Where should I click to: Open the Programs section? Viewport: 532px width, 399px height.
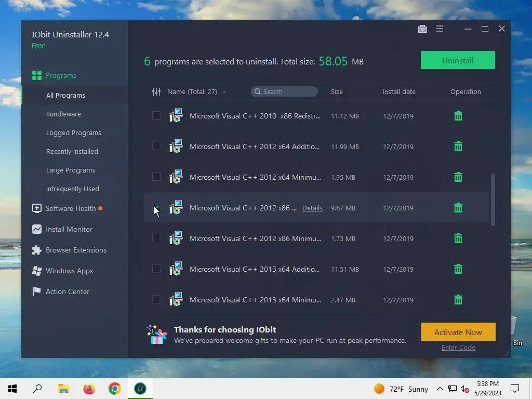(54, 75)
